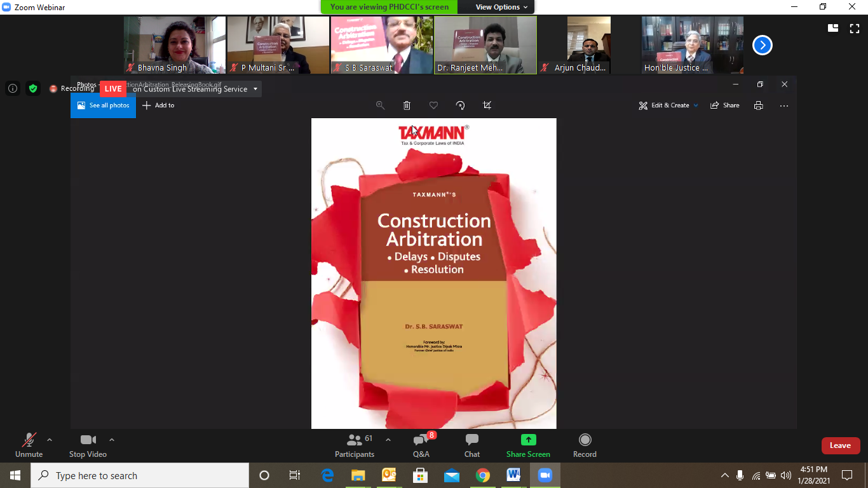Expand audio settings arrow beside Unmute

(50, 440)
